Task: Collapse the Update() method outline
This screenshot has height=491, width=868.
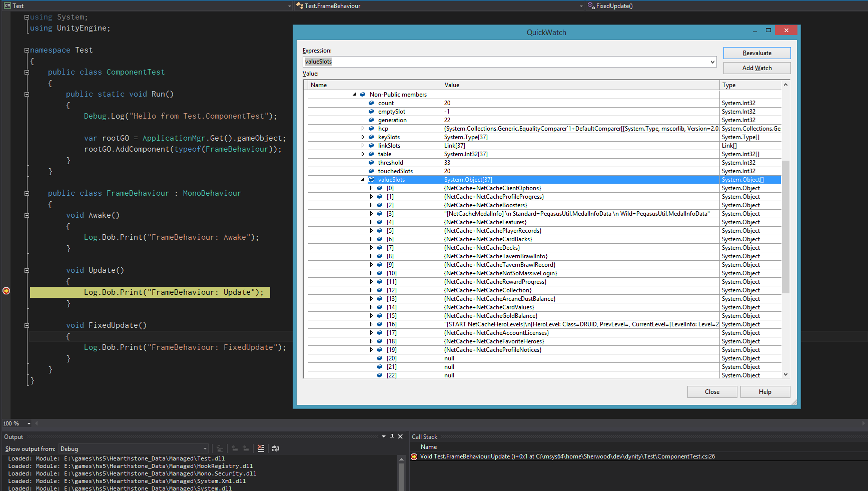Action: tap(27, 270)
